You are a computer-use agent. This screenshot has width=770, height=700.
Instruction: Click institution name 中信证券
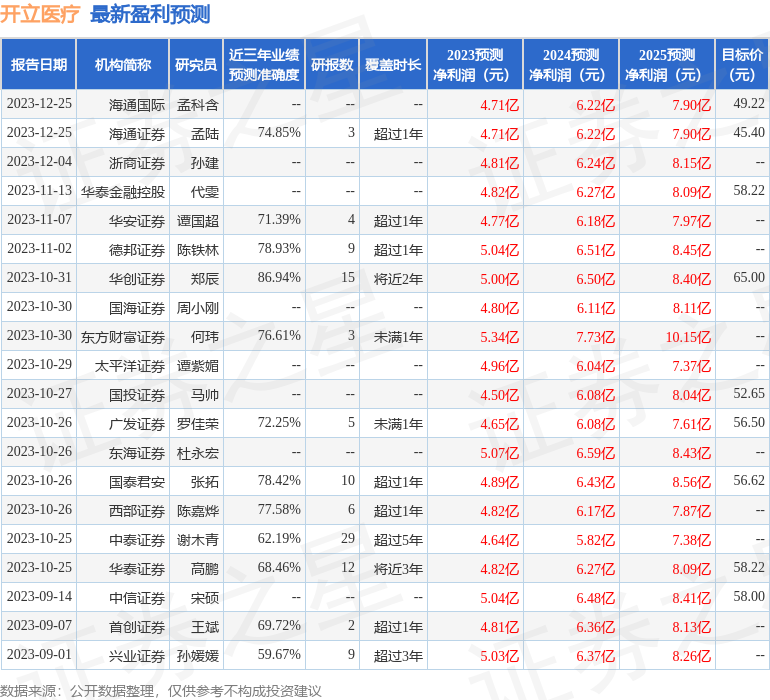(x=137, y=597)
